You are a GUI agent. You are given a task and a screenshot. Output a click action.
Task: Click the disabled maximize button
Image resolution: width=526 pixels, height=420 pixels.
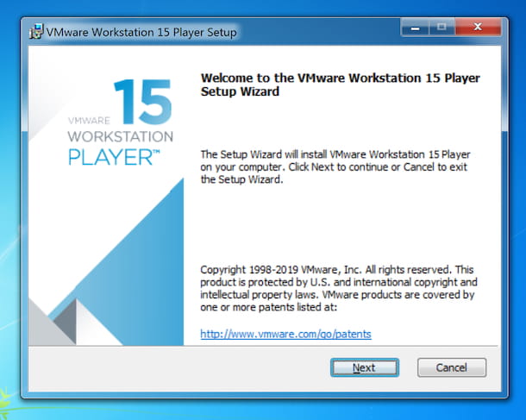point(441,28)
